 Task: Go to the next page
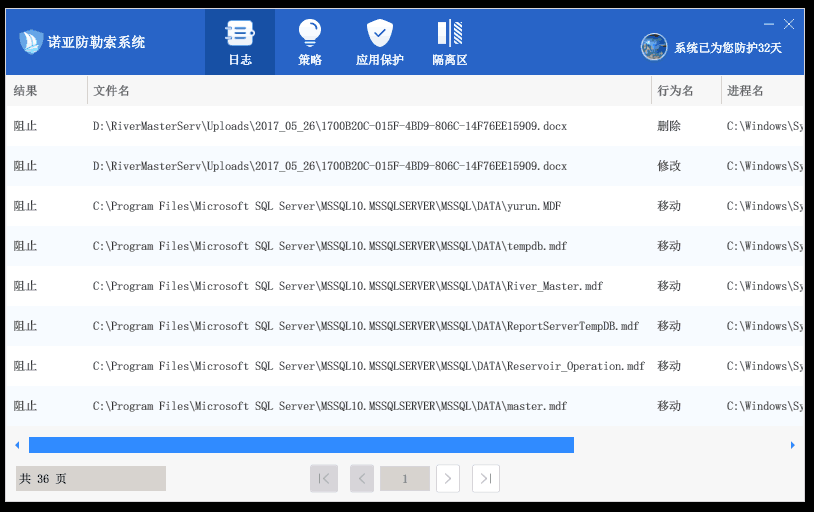[x=448, y=478]
